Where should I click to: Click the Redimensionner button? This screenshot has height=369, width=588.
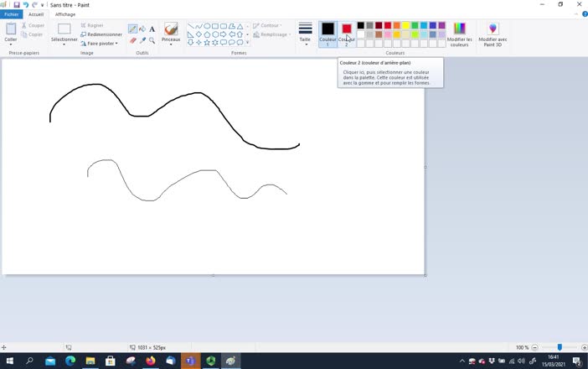click(x=101, y=34)
